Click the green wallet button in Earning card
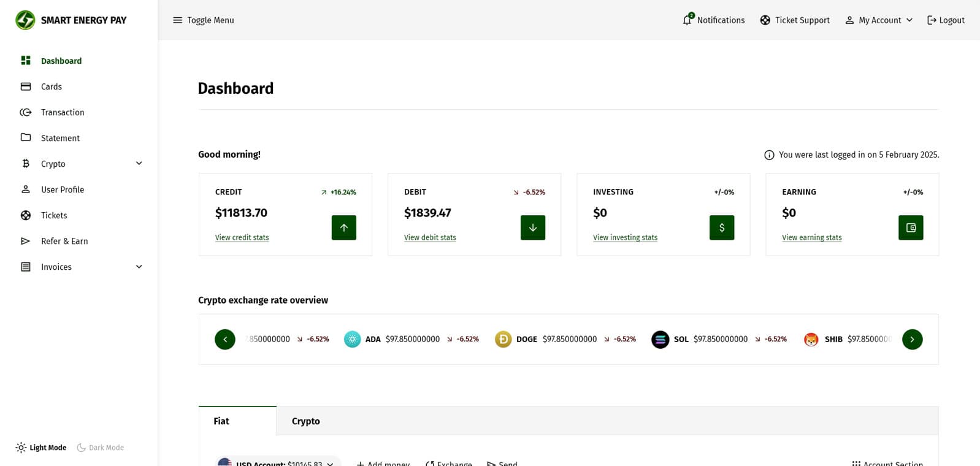Screen dimensions: 980x466 pos(911,227)
